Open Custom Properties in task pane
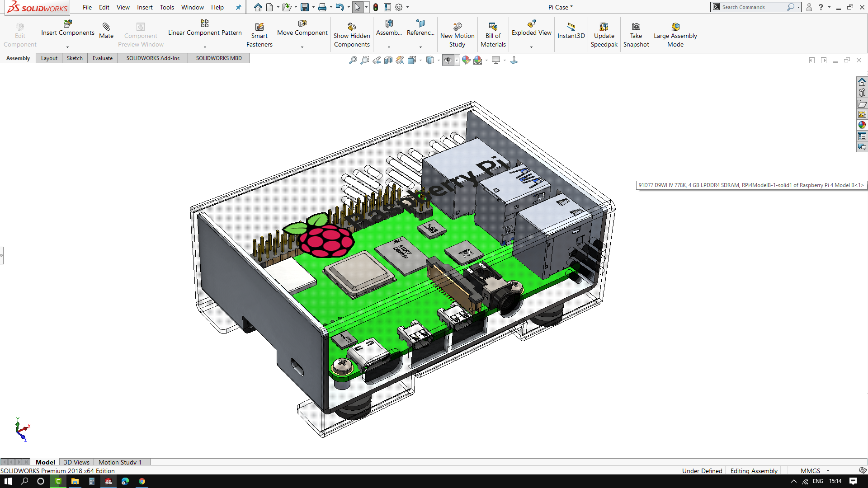Viewport: 868px width, 488px height. point(862,136)
